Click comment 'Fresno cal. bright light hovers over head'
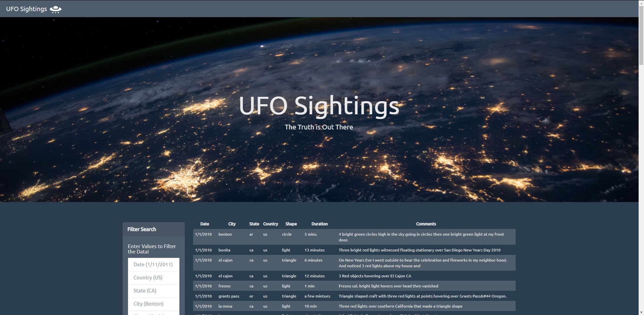The image size is (644, 315). pyautogui.click(x=388, y=286)
